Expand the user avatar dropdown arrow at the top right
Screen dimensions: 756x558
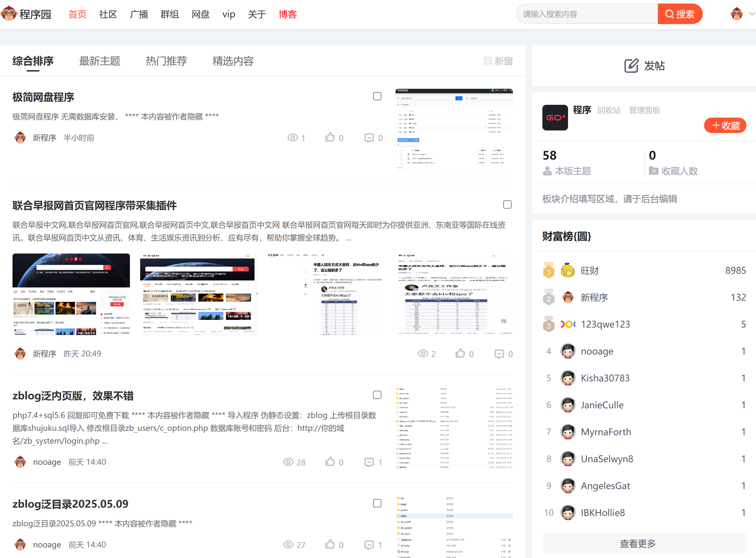[752, 14]
